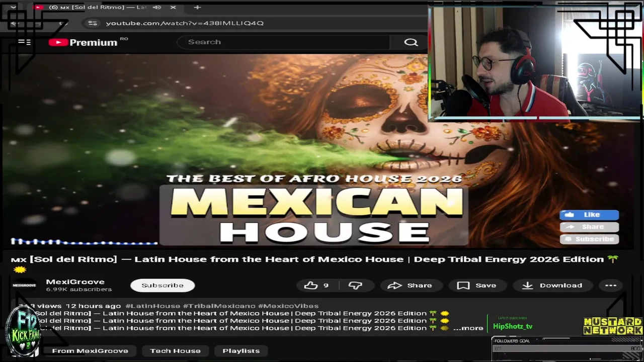
Task: Like the video with thumbs-up
Action: pos(316,286)
